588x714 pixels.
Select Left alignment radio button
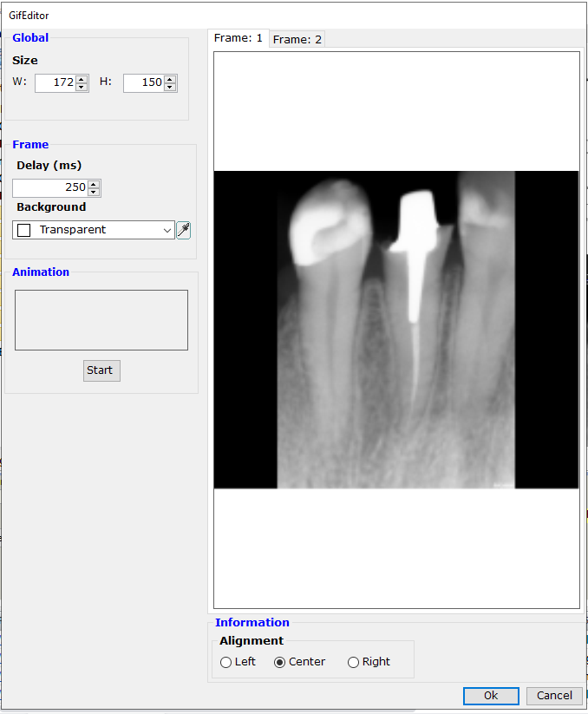(226, 663)
